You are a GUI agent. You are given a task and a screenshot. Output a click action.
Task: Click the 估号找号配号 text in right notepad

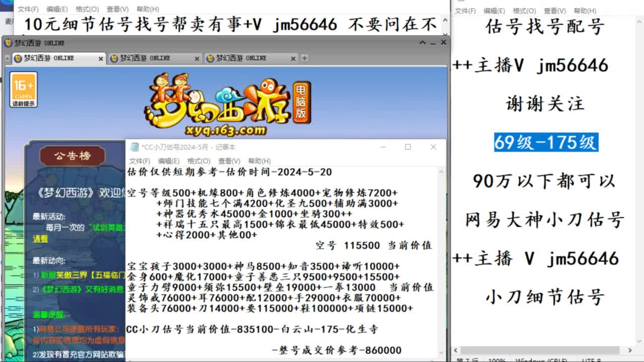pyautogui.click(x=545, y=27)
